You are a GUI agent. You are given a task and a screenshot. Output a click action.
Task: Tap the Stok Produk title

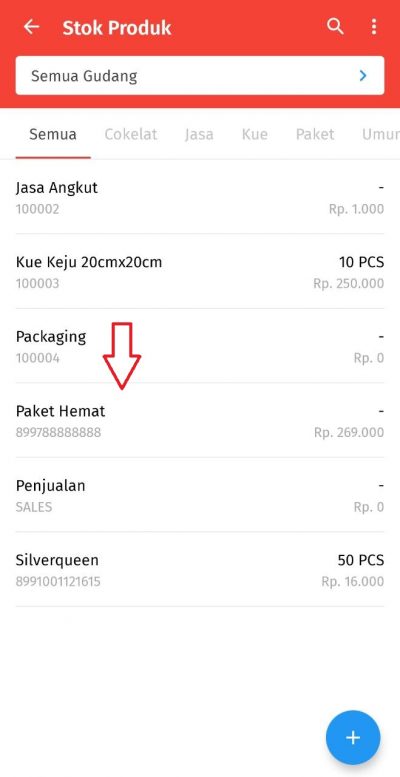pyautogui.click(x=117, y=28)
